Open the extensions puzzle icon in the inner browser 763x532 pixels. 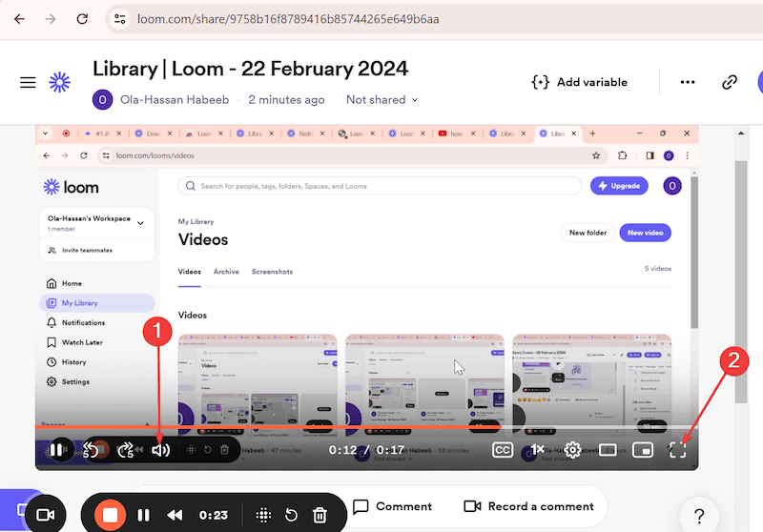(623, 155)
